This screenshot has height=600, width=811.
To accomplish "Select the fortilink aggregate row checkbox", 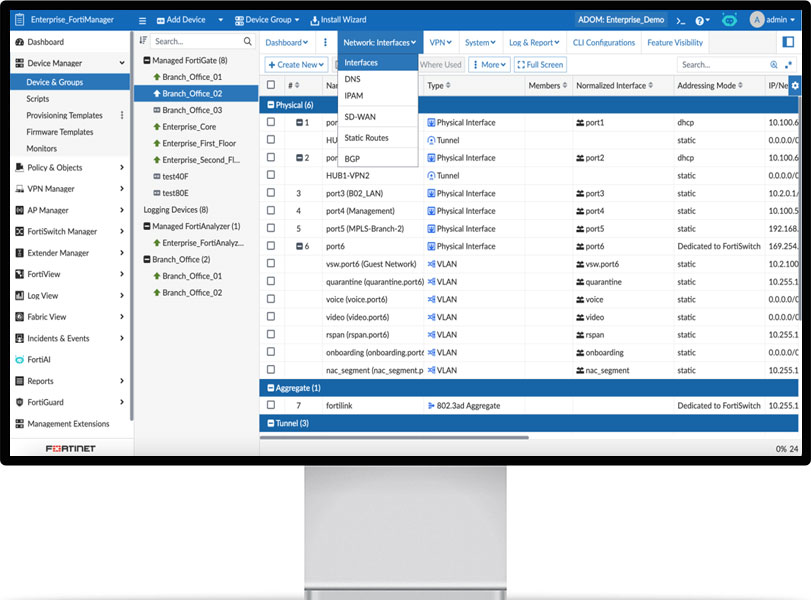I will point(271,405).
